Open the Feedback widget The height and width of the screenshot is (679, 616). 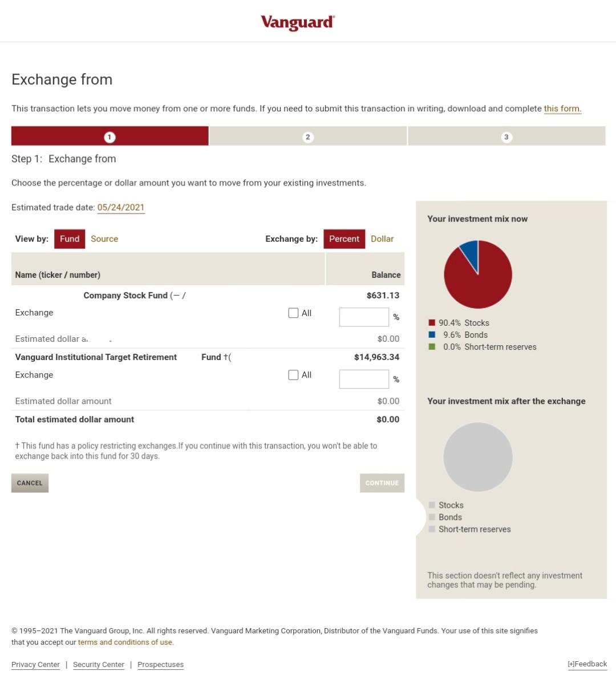point(587,664)
